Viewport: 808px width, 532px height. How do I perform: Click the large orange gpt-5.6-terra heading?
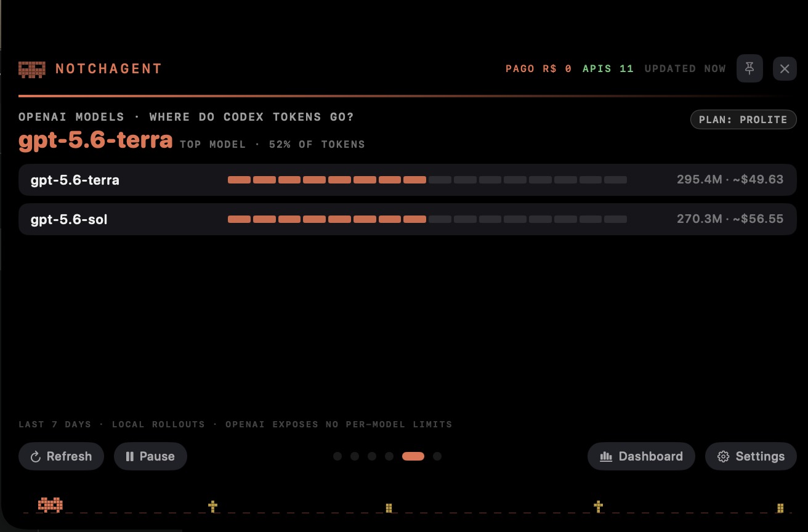(95, 141)
